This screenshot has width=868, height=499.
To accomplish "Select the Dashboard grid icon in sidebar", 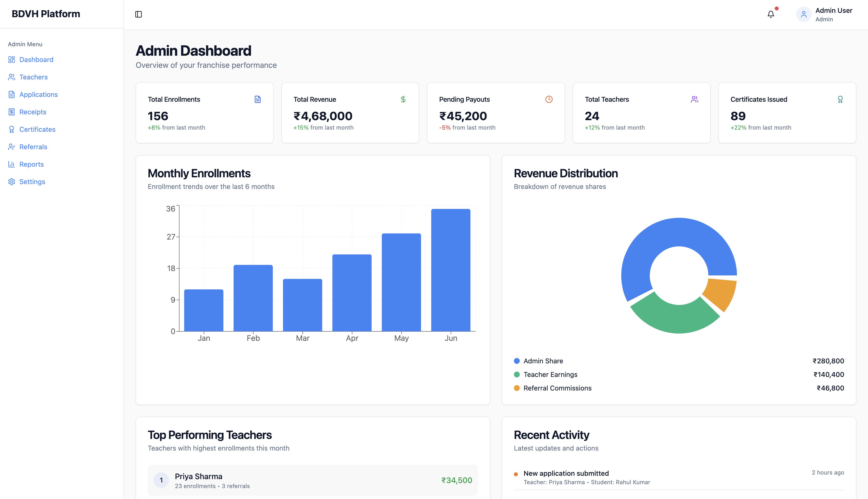I will tap(11, 59).
